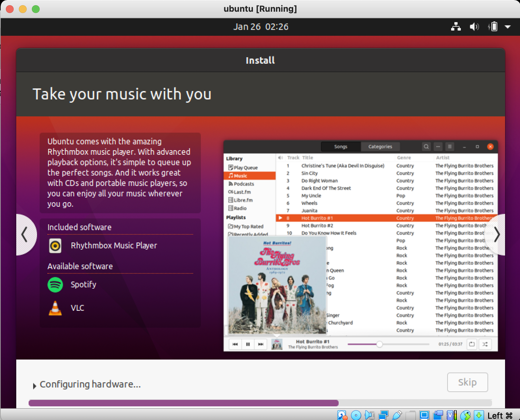Click the Spotify label text
Viewport: 520px width, 420px height.
84,285
